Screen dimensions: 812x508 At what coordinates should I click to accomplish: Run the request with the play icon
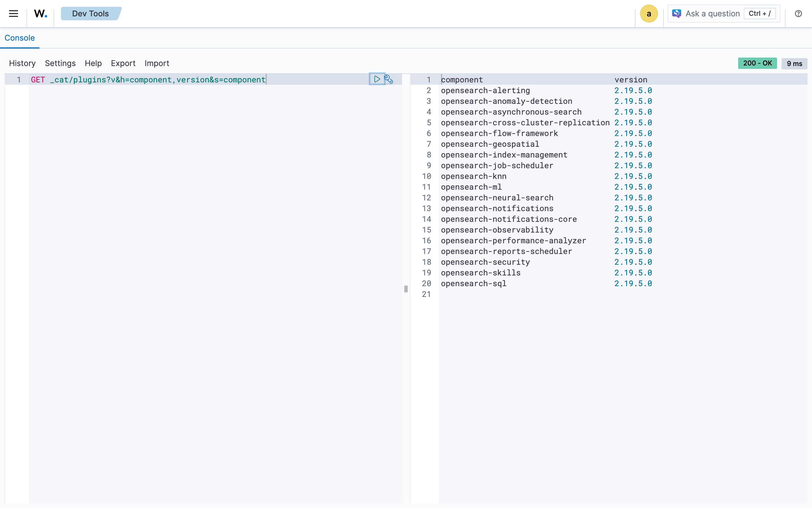click(377, 79)
